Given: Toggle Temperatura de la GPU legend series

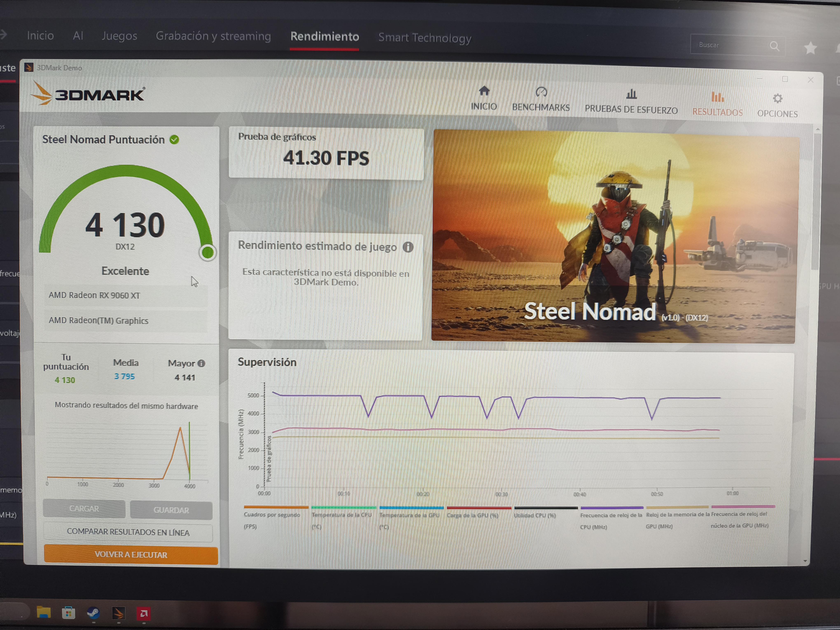Looking at the screenshot, I should [x=409, y=515].
